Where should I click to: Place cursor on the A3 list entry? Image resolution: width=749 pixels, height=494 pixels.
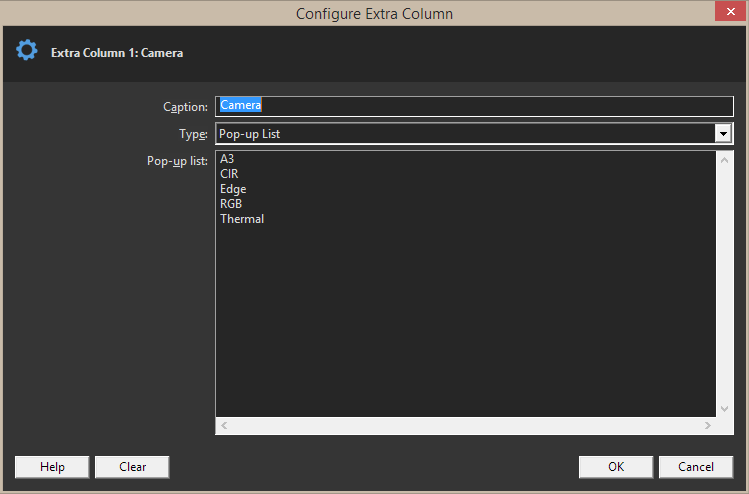[227, 159]
